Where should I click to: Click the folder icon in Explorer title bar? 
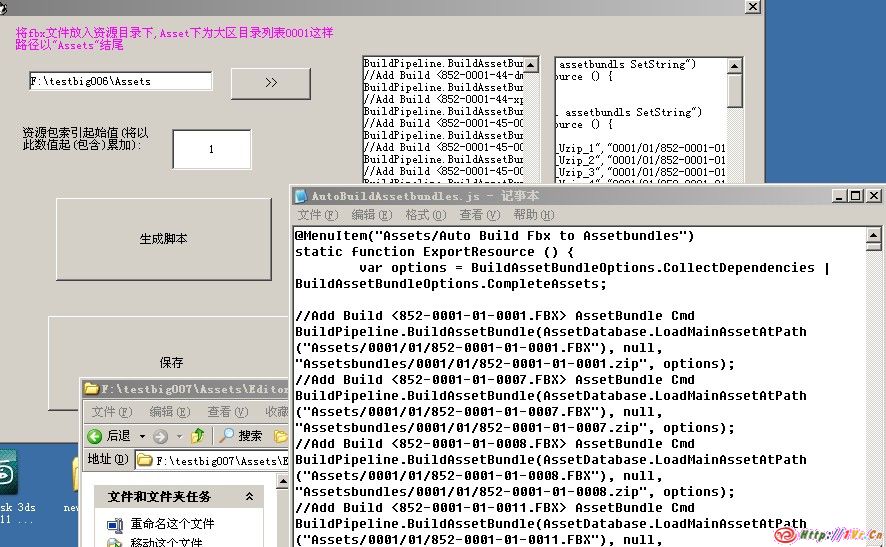tap(92, 388)
